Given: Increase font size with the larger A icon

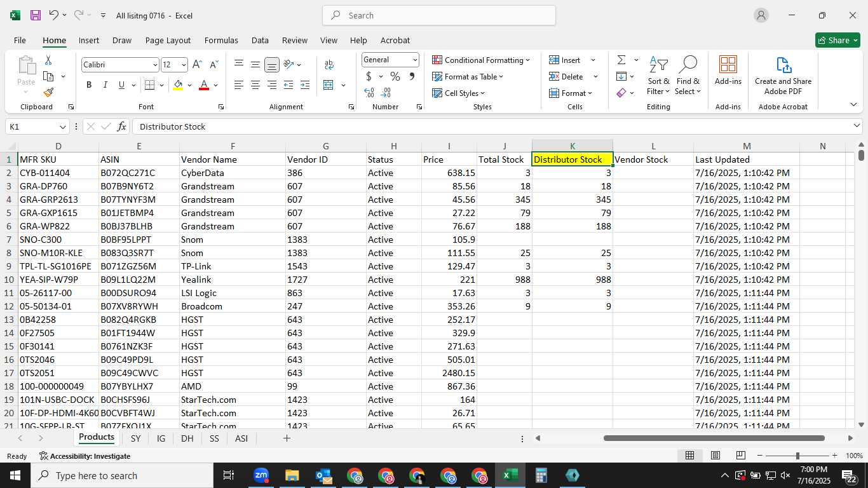Looking at the screenshot, I should tap(198, 65).
